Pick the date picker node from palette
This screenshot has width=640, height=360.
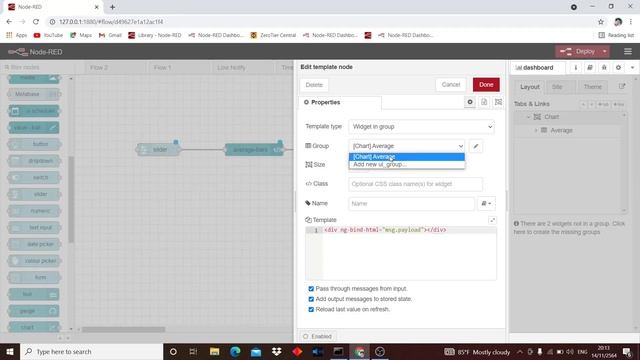pos(34,244)
